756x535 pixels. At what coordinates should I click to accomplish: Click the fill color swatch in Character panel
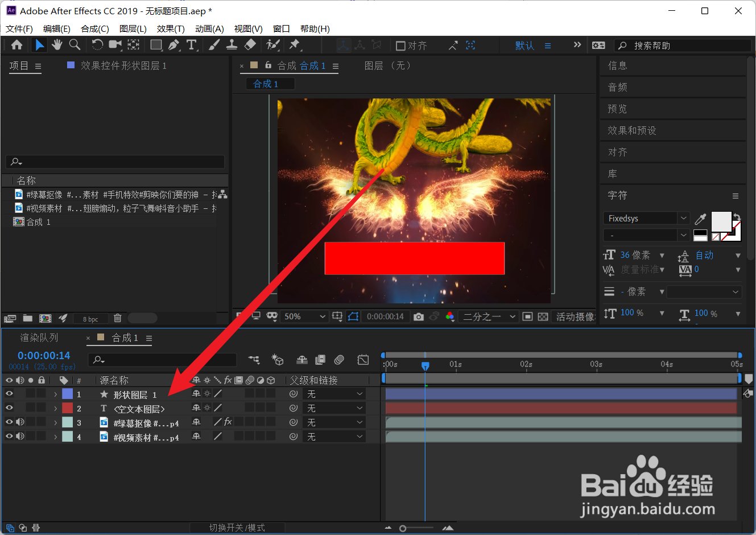(721, 221)
